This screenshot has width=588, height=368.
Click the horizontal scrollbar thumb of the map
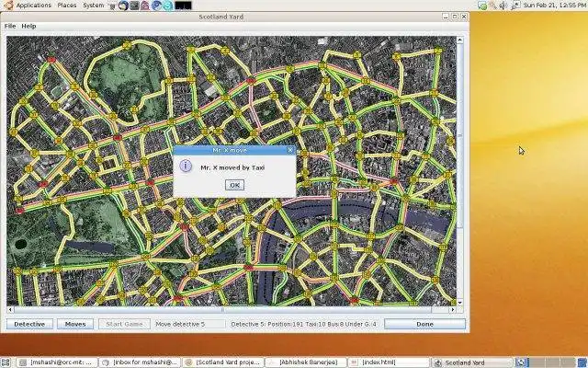coord(222,310)
